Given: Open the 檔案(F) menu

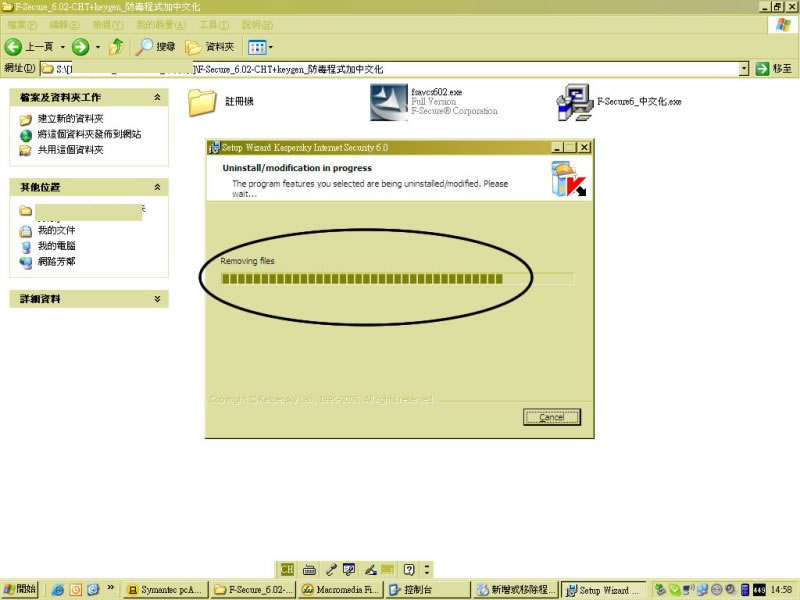Looking at the screenshot, I should 22,25.
